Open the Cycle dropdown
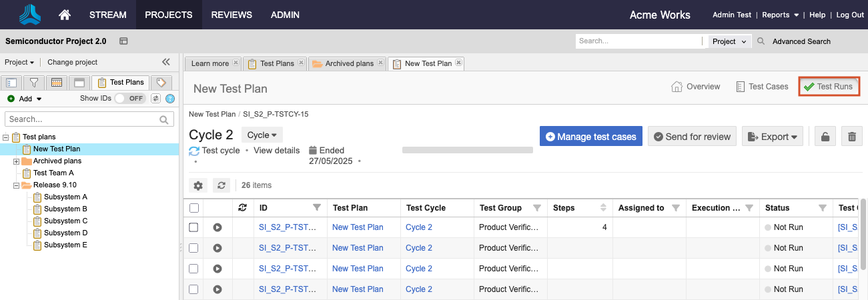 pyautogui.click(x=262, y=135)
